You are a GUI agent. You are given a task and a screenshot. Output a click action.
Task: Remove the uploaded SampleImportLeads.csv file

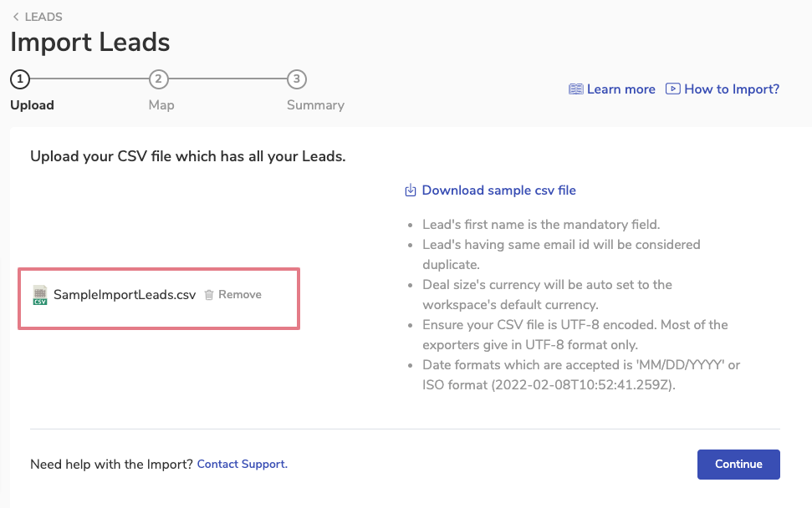pos(239,295)
